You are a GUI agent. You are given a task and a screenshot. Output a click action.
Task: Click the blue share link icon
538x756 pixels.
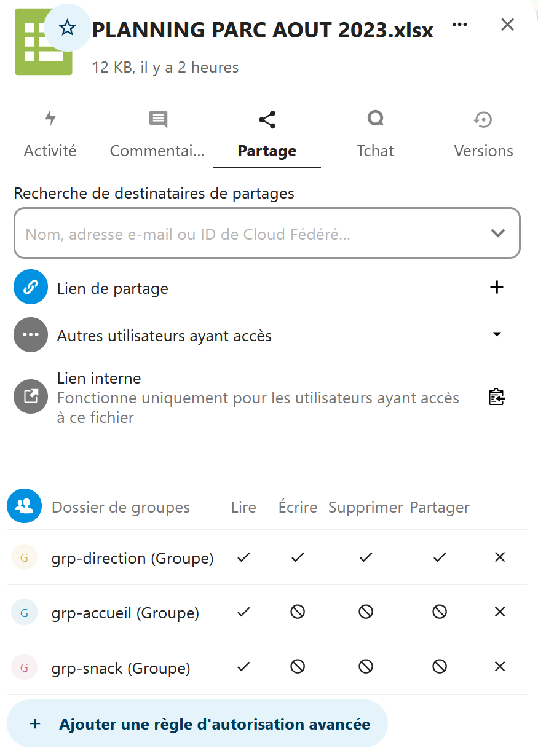[30, 286]
